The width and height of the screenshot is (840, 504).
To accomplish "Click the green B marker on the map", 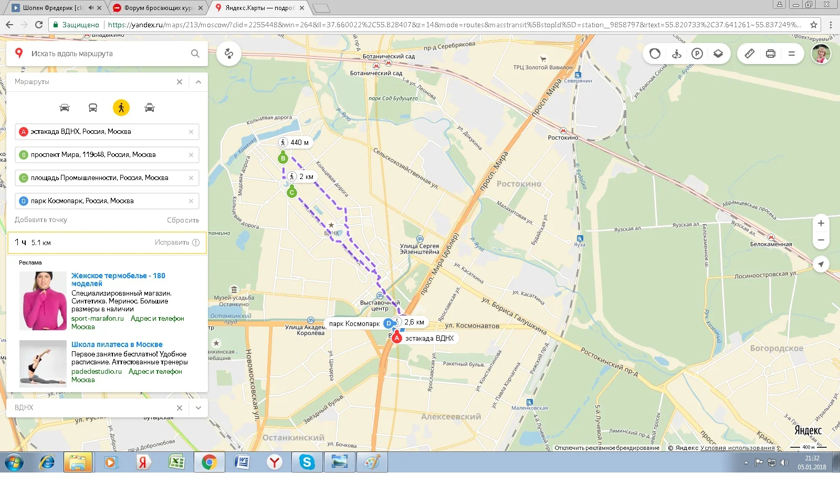I will (x=283, y=158).
